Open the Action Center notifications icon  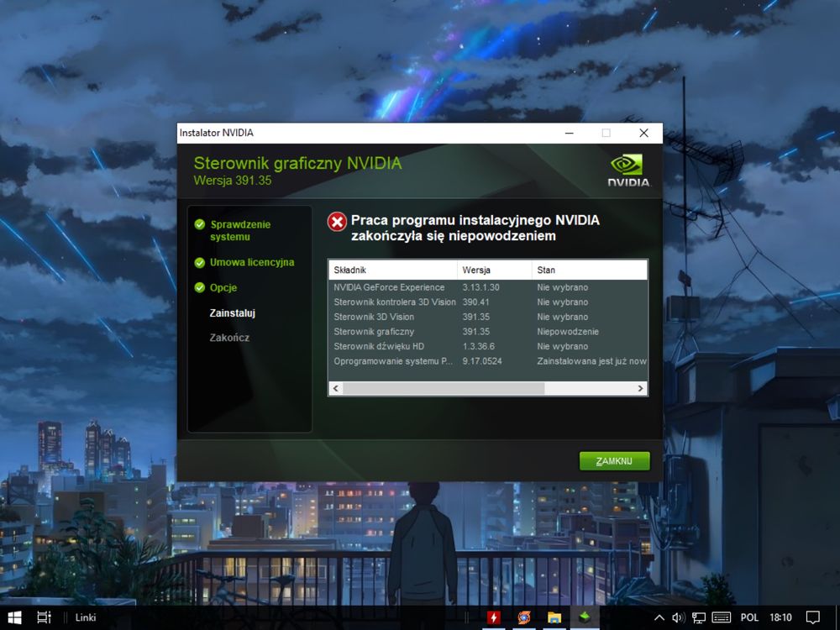(812, 617)
